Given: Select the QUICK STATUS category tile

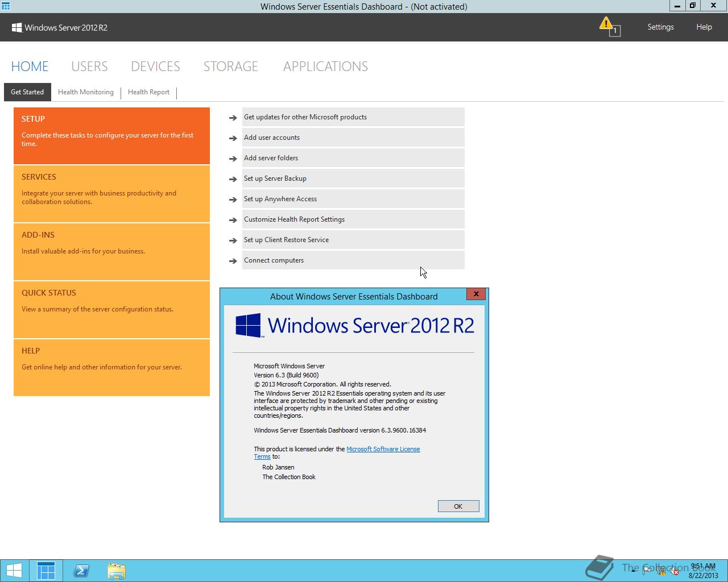Looking at the screenshot, I should [111, 310].
